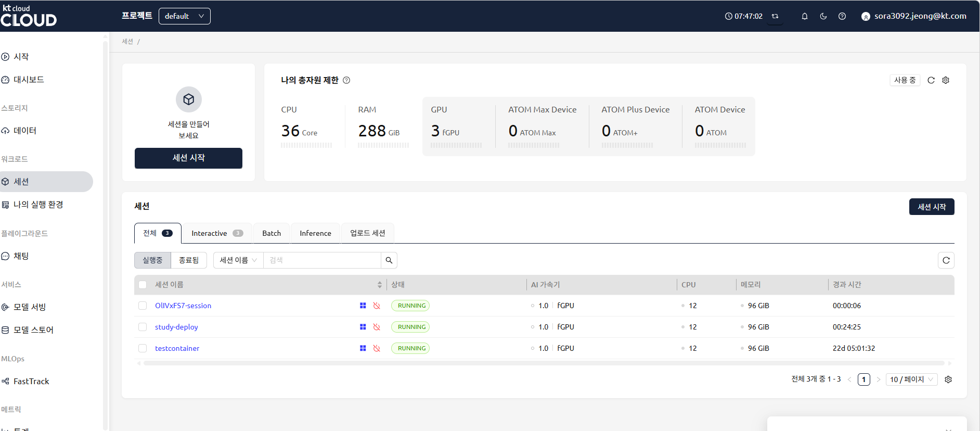Refresh the resource limit panel

coord(931,80)
